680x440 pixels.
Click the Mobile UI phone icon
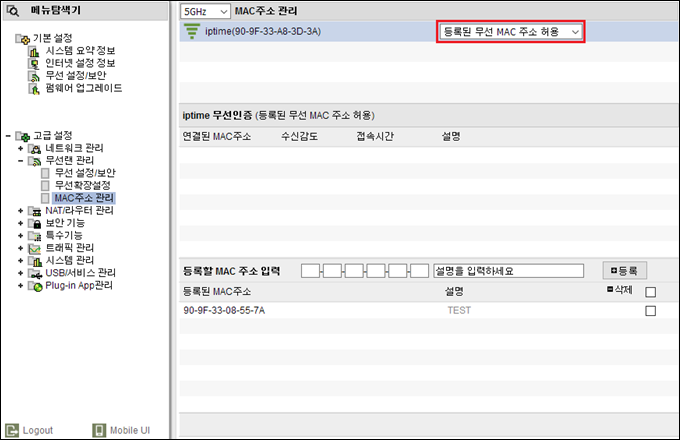(x=99, y=430)
